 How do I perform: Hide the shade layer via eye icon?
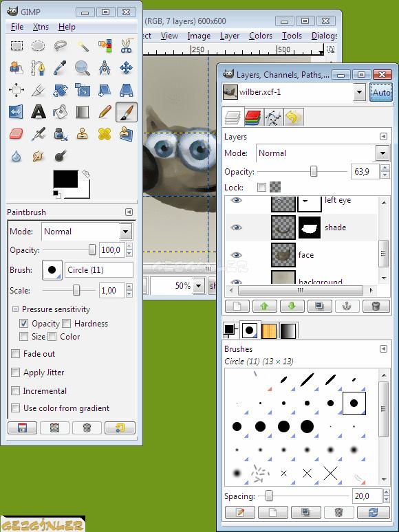point(237,228)
